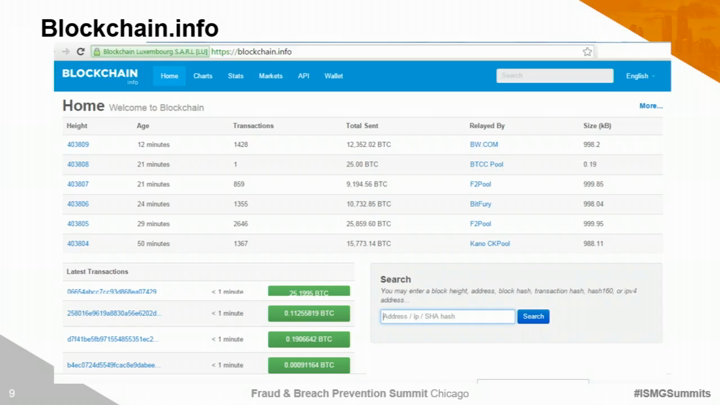The height and width of the screenshot is (405, 720).
Task: Click the 1428 transactions count
Action: coord(241,144)
